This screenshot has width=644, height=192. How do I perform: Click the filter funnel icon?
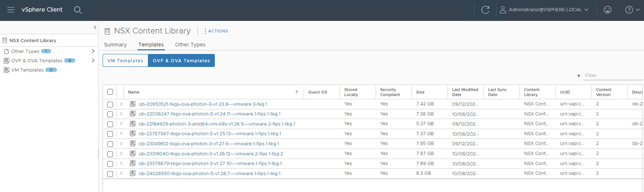tap(579, 76)
